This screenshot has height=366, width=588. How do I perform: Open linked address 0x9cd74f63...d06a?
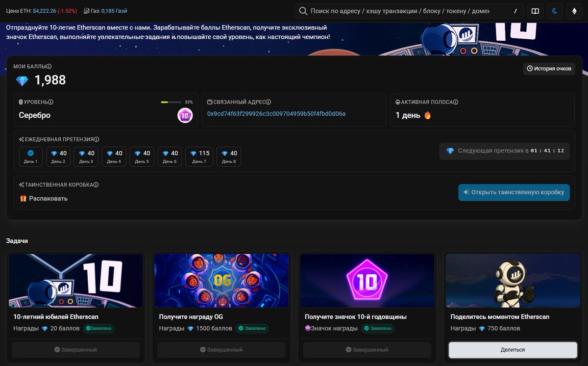(x=276, y=114)
